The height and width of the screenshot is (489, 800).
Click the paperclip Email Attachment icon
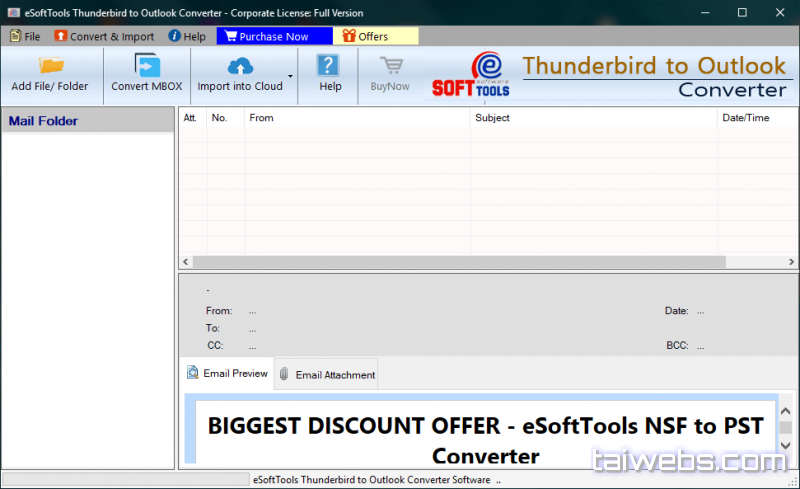284,375
